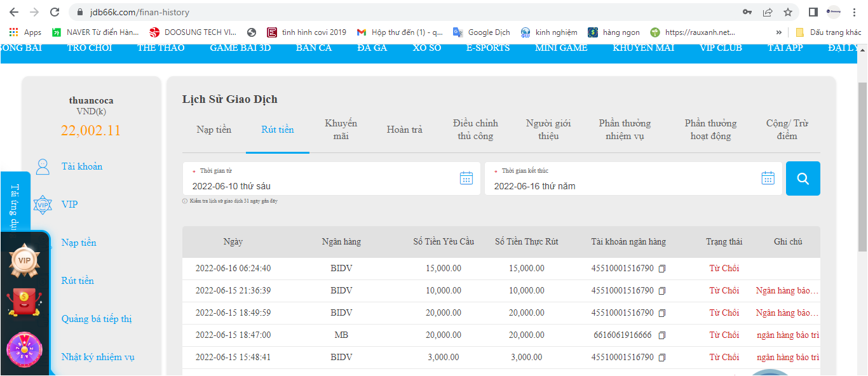This screenshot has width=868, height=376.
Task: Open E-SPORTS menu
Action: pyautogui.click(x=488, y=48)
